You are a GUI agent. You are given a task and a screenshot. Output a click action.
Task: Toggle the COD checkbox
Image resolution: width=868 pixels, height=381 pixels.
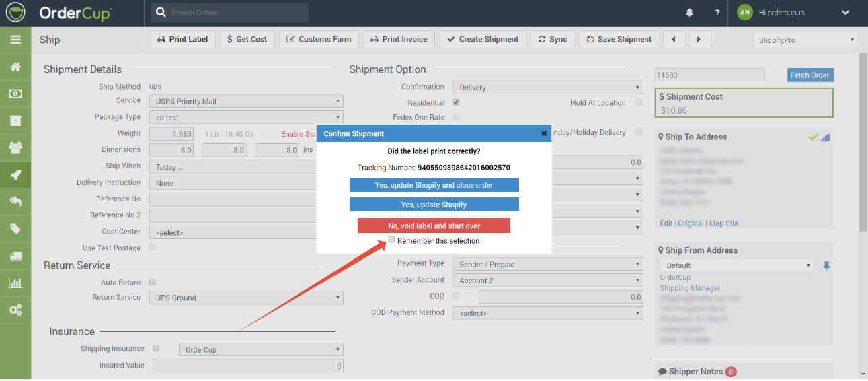[457, 296]
